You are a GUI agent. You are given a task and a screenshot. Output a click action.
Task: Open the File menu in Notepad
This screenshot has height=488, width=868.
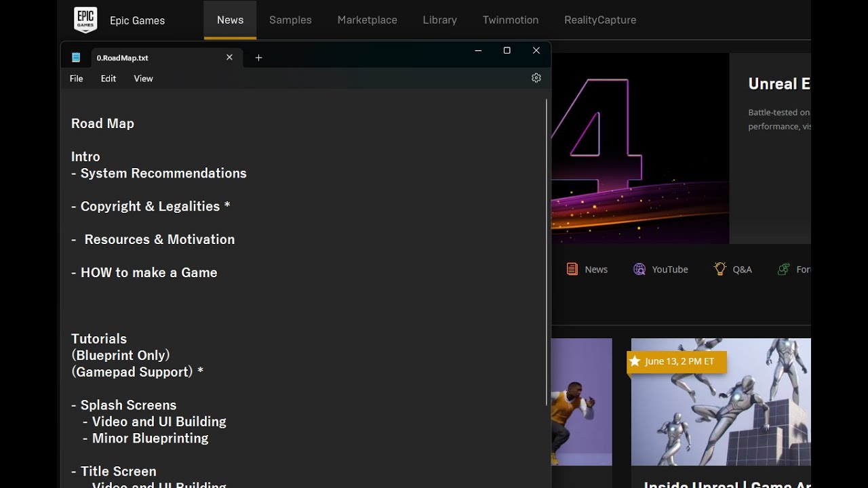pos(77,79)
